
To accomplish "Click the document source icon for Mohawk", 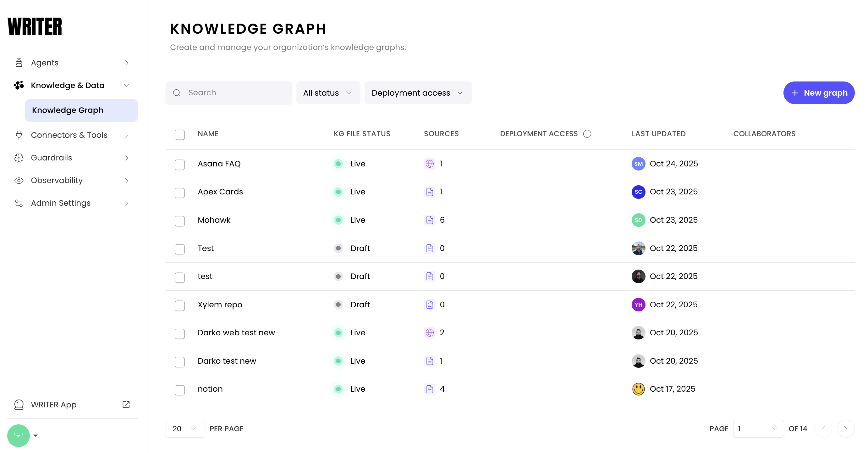I will coord(430,220).
